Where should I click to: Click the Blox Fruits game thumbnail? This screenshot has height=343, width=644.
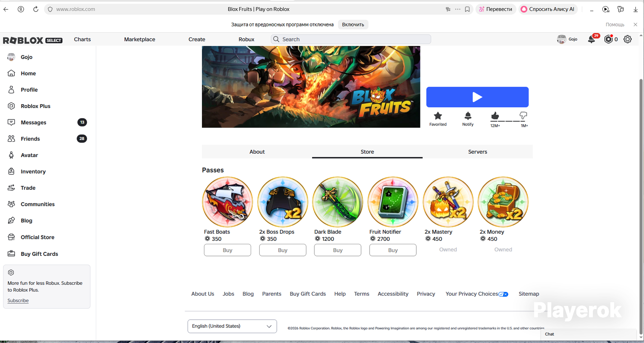(311, 87)
